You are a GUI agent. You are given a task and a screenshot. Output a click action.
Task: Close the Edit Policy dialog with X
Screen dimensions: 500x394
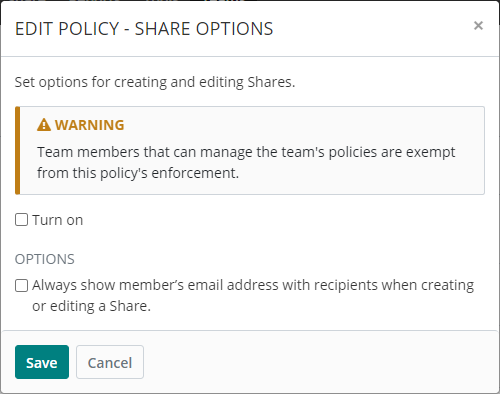coord(478,26)
